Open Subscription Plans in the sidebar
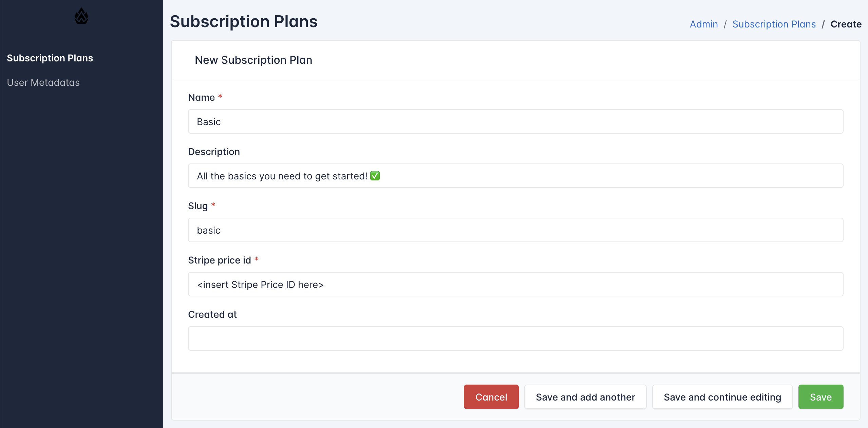 point(50,58)
